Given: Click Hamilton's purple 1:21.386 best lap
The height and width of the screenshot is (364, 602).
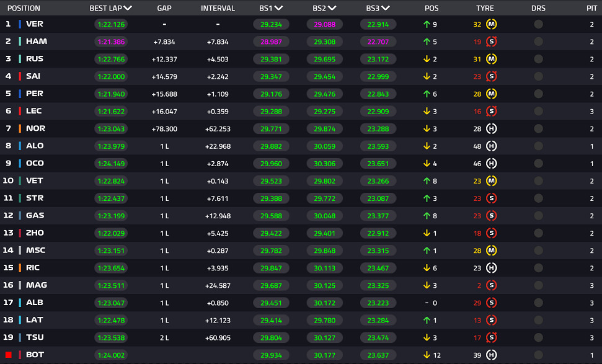Looking at the screenshot, I should (111, 42).
